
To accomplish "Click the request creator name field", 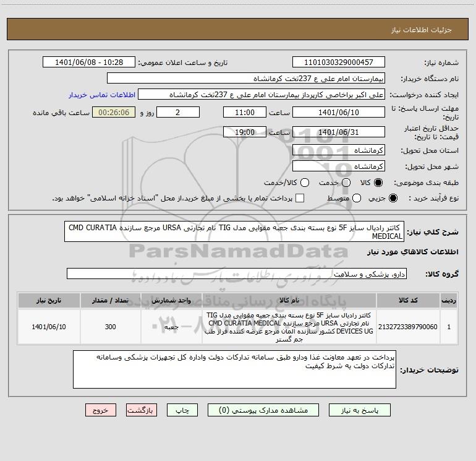I will pyautogui.click(x=261, y=95).
